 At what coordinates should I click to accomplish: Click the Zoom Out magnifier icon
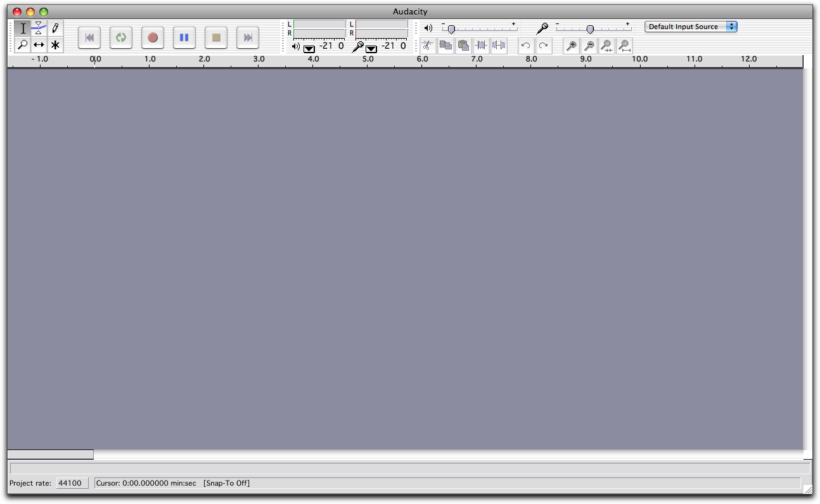click(589, 46)
